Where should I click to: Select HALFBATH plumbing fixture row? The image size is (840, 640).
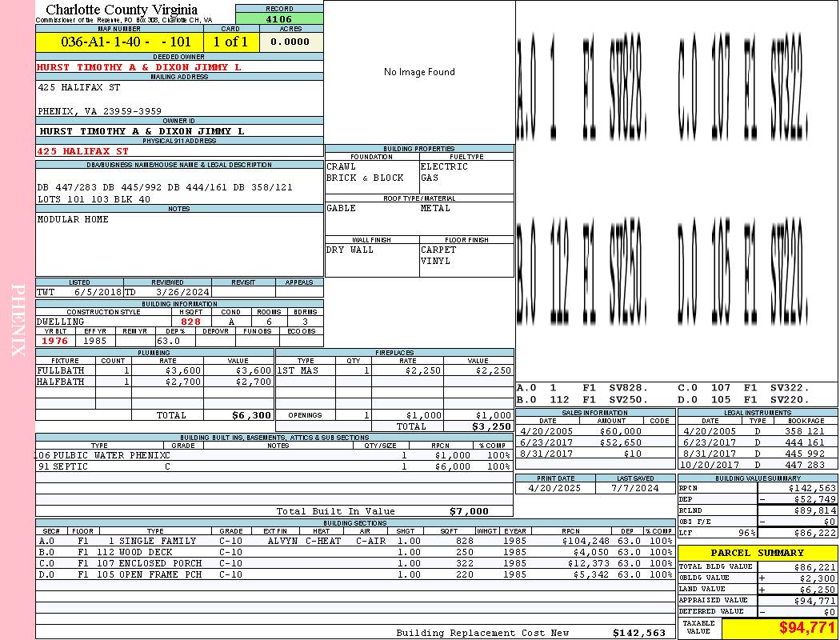[154, 382]
